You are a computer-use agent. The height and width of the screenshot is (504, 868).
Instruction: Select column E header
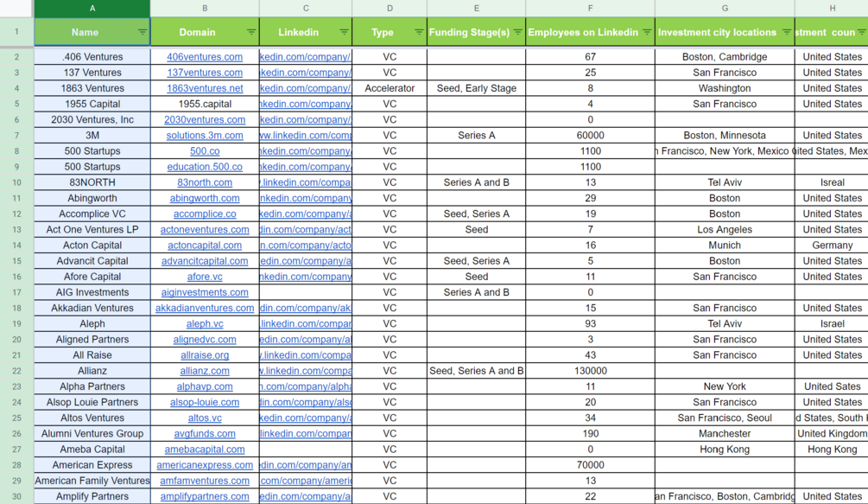477,9
